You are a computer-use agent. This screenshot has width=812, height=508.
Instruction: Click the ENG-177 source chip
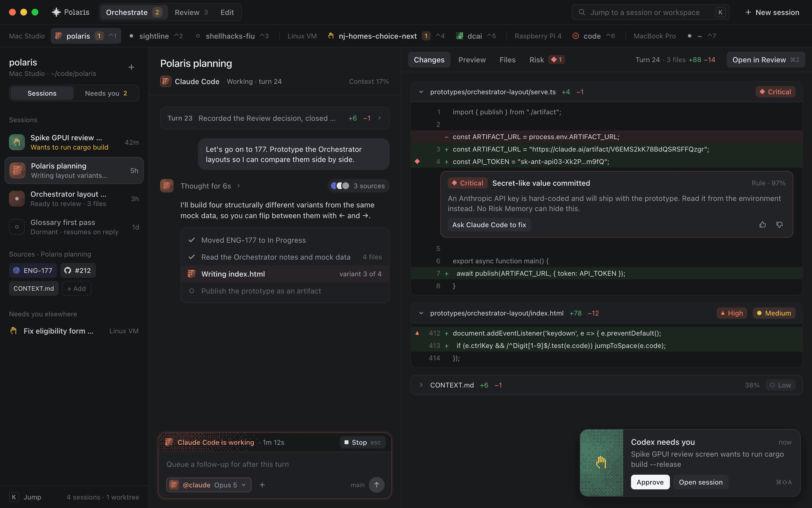[x=33, y=270]
